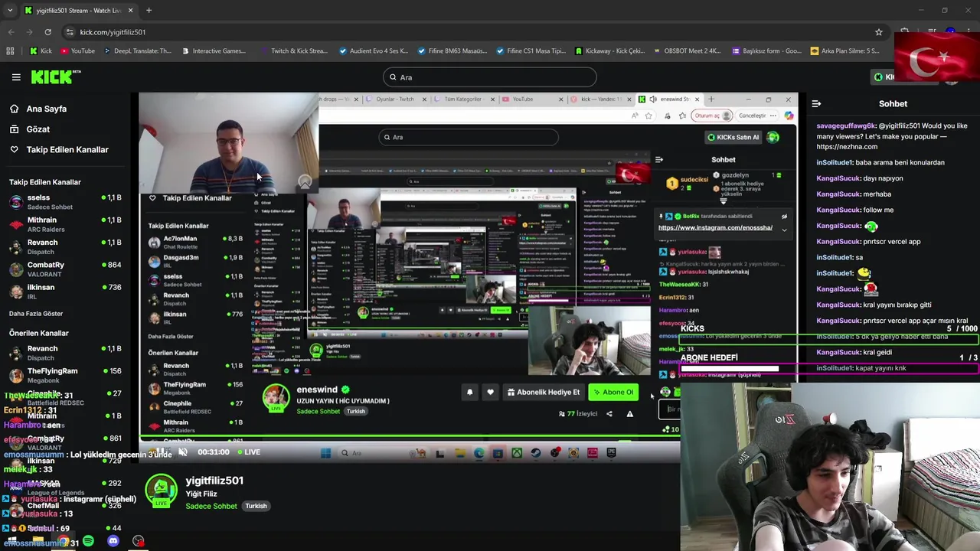Click Epic Games icon on streamed taskbar

click(x=611, y=453)
